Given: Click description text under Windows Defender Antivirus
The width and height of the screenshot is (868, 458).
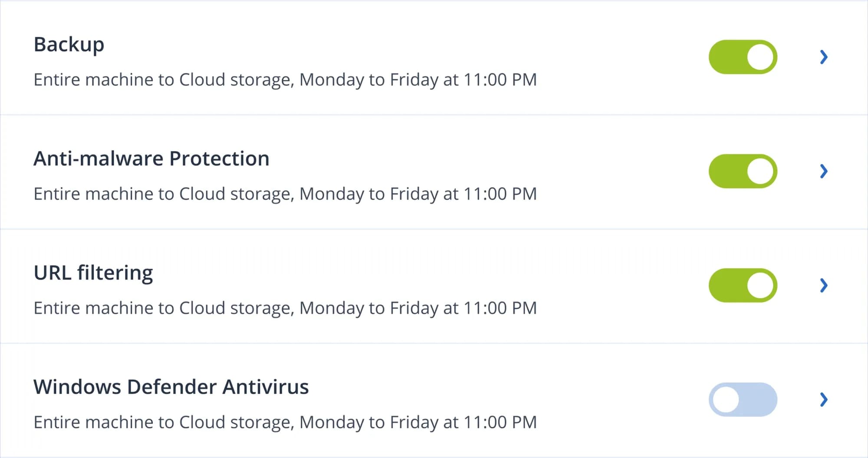Looking at the screenshot, I should 285,422.
